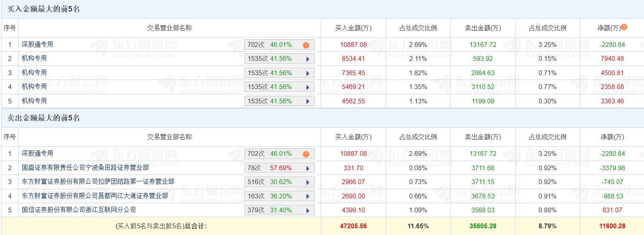Open the 东方财富证券昌都两江大道证券营业部 link
Screen dimensions: 644x235
coord(95,196)
